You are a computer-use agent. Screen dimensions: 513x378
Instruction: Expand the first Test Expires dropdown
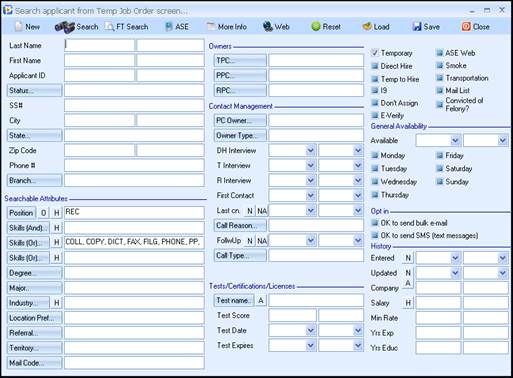[x=310, y=346]
